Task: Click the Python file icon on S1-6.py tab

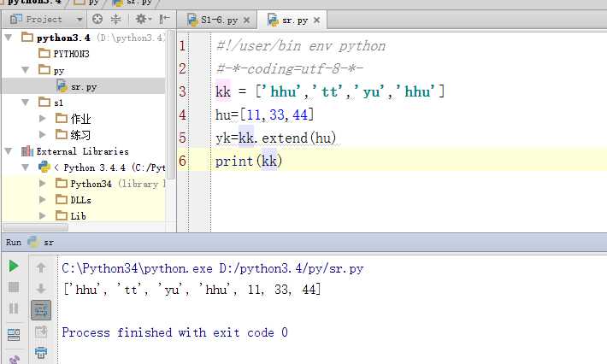Action: (192, 20)
